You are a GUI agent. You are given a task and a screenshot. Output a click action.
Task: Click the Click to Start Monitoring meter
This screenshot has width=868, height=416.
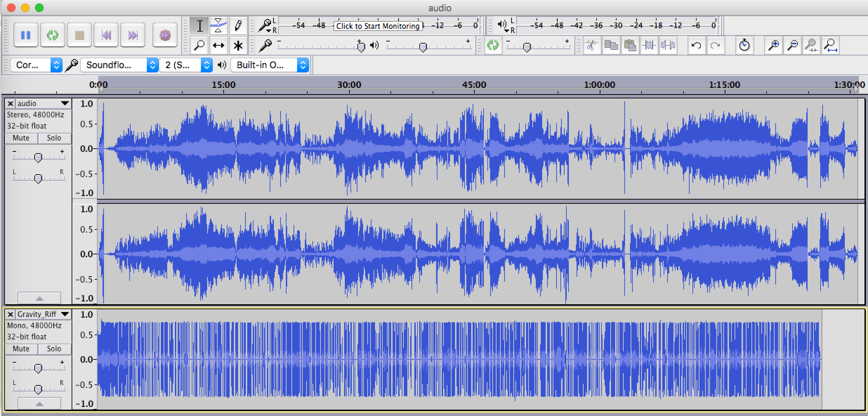[x=378, y=26]
